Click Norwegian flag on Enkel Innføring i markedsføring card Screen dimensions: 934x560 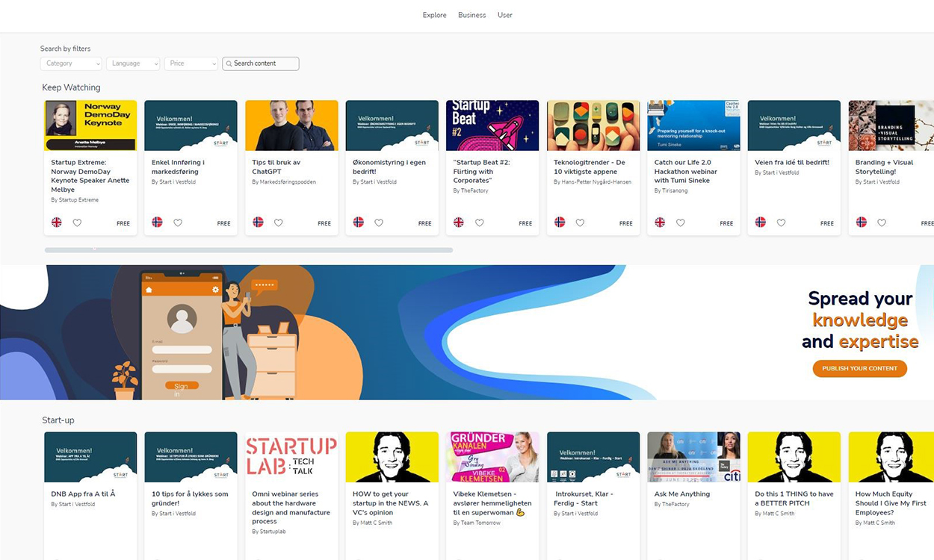point(157,223)
